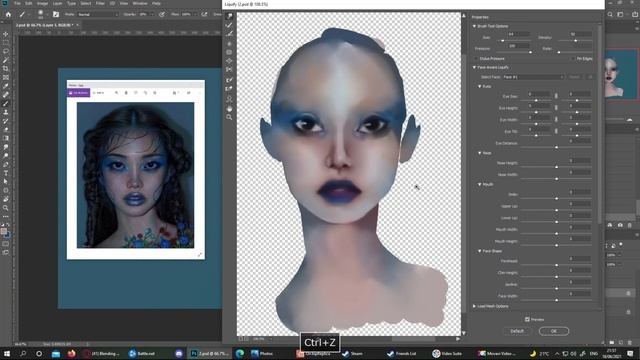
Task: Open the Edit menu
Action: (29, 3)
